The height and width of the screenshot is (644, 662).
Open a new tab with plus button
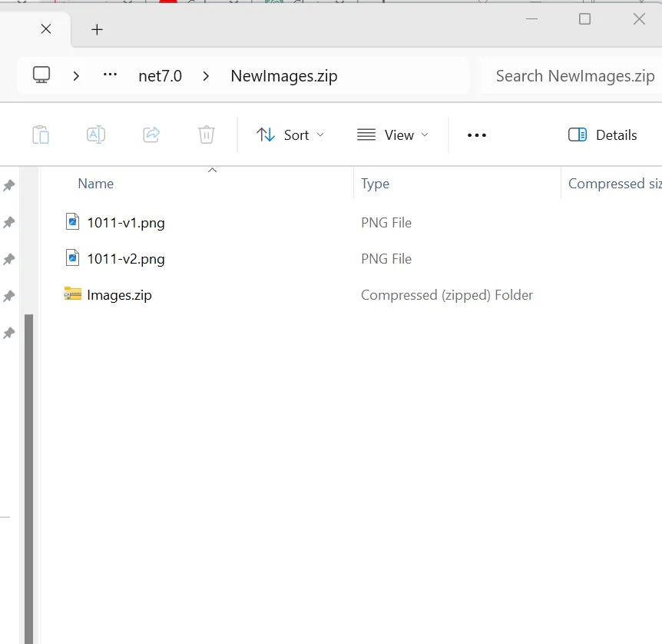point(97,29)
